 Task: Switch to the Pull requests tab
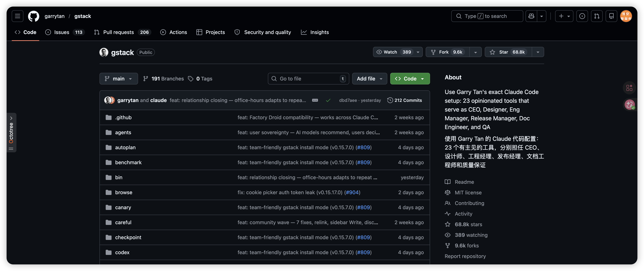[x=119, y=32]
